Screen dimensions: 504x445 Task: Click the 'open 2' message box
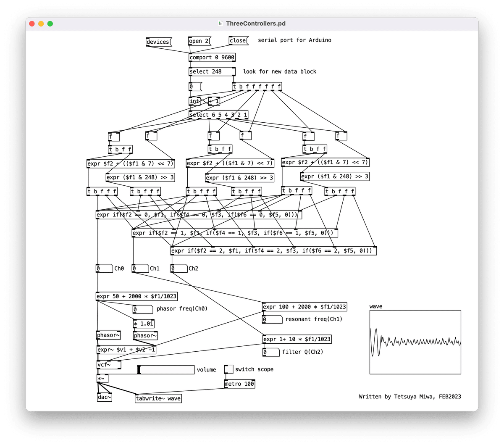[199, 41]
